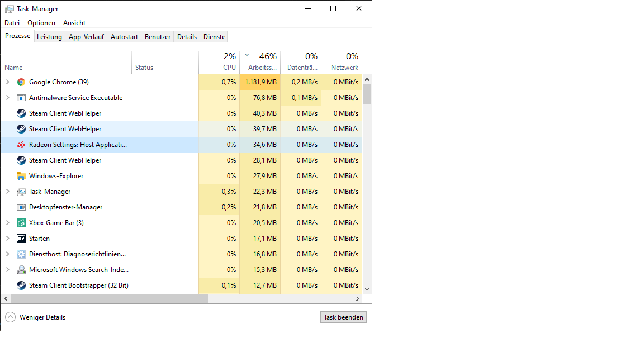Screen dimensions: 644x362
Task: Open the Optionen menu
Action: point(41,22)
